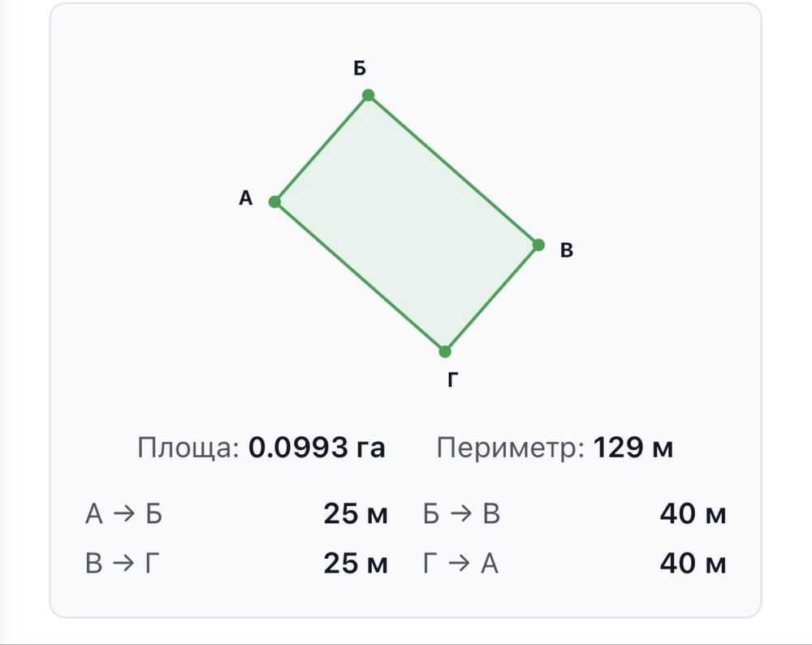Click the label Г below the bottom vertex

[452, 379]
